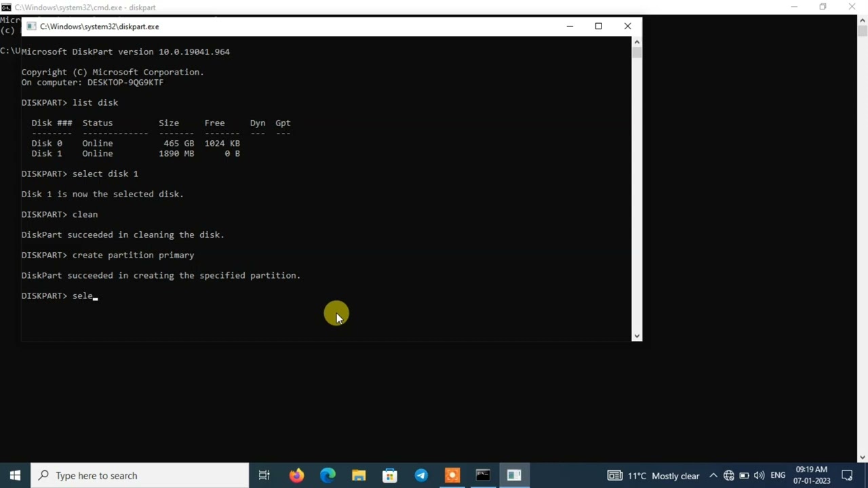The width and height of the screenshot is (868, 488).
Task: Launch Microsoft Edge from the taskbar
Action: tap(328, 475)
